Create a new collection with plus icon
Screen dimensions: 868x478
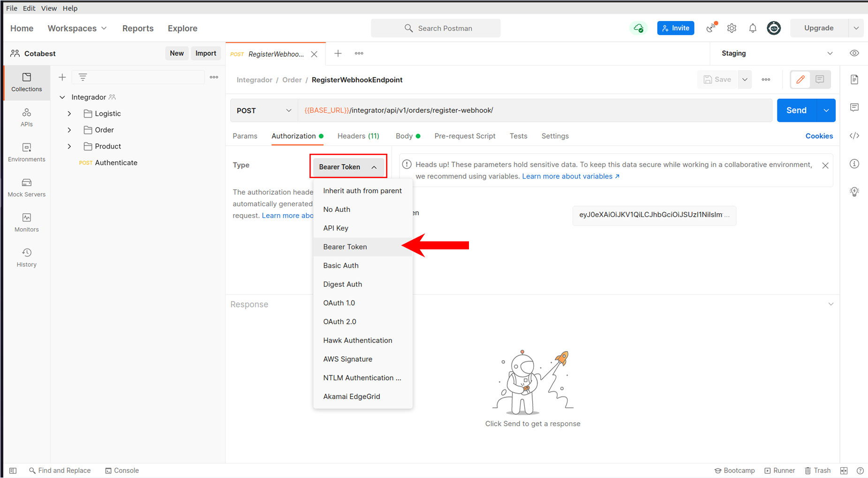62,77
